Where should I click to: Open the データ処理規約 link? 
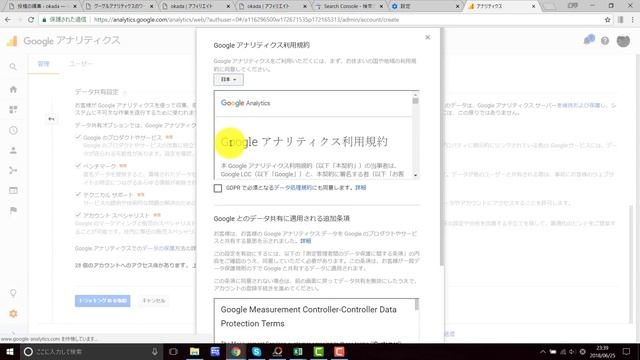point(293,188)
